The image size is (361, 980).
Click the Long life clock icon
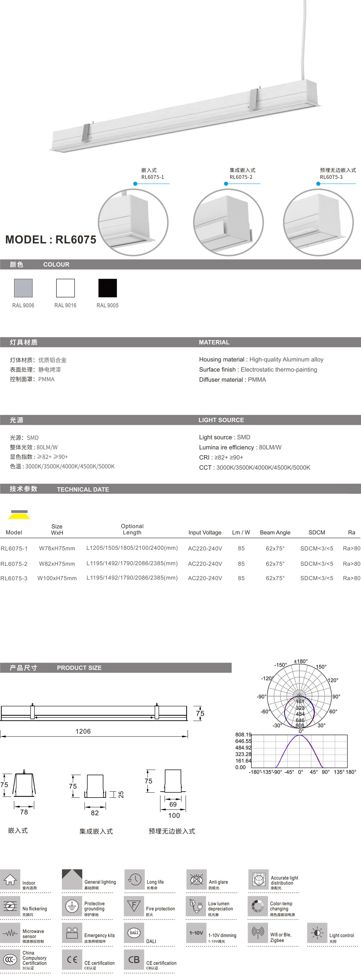tap(134, 879)
